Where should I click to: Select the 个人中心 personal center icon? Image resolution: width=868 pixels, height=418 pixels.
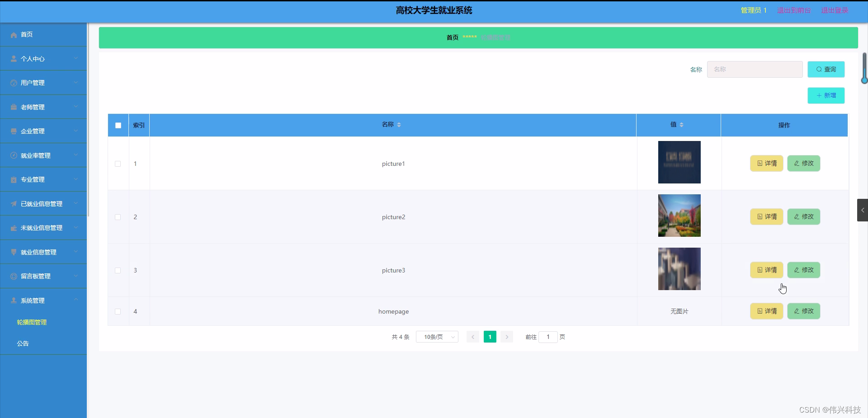click(x=13, y=58)
